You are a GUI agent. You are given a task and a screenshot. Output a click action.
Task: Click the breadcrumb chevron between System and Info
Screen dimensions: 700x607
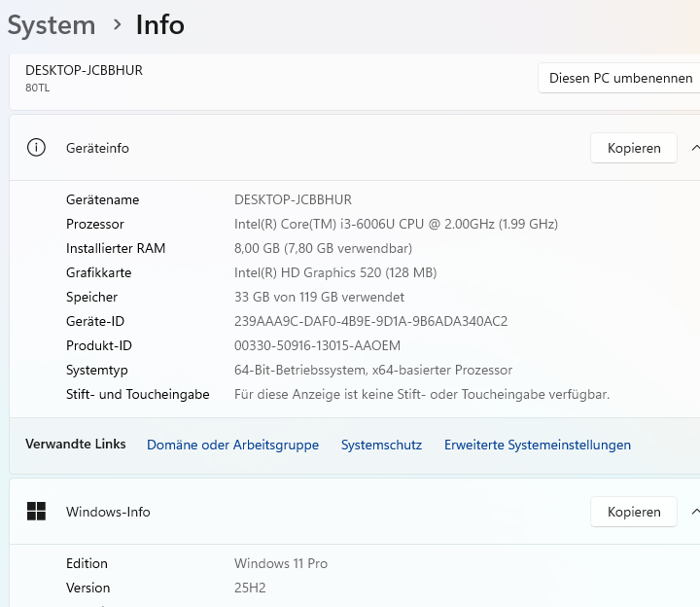click(117, 24)
